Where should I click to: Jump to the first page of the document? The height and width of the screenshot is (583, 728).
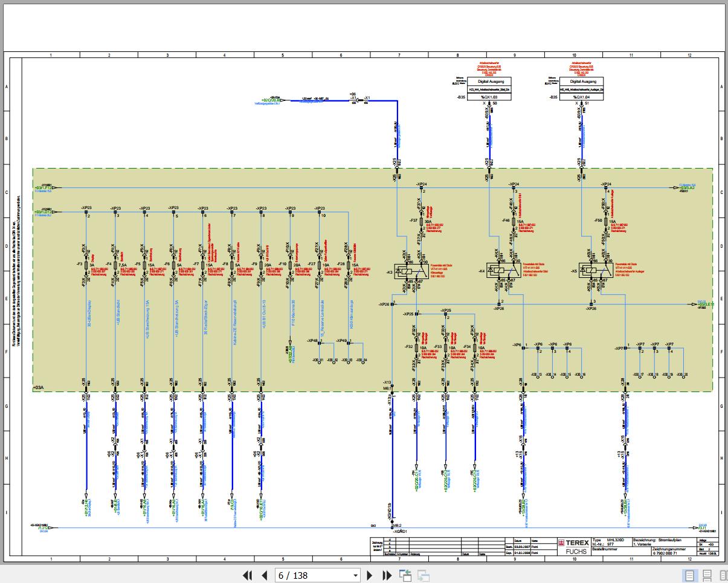247,575
